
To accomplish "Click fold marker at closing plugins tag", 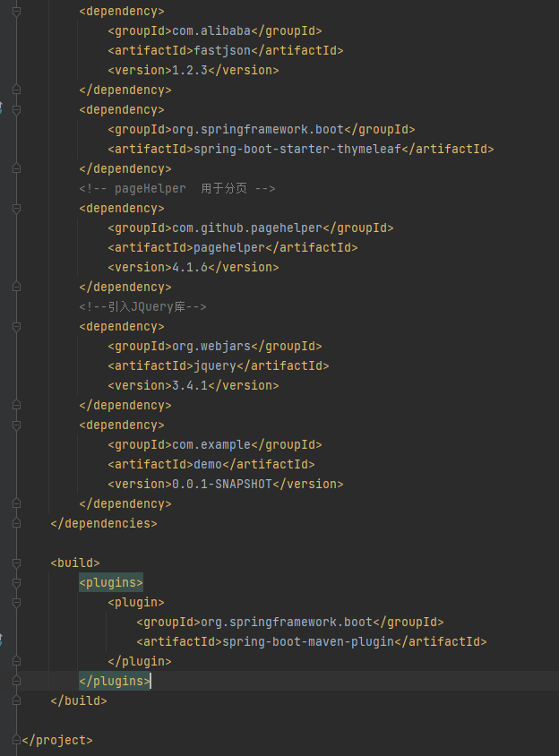I will click(x=16, y=682).
